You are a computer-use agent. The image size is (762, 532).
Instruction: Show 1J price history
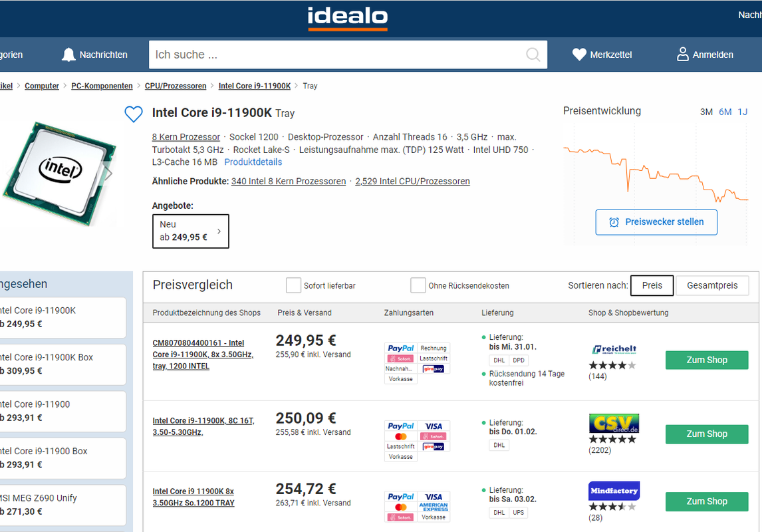point(743,112)
